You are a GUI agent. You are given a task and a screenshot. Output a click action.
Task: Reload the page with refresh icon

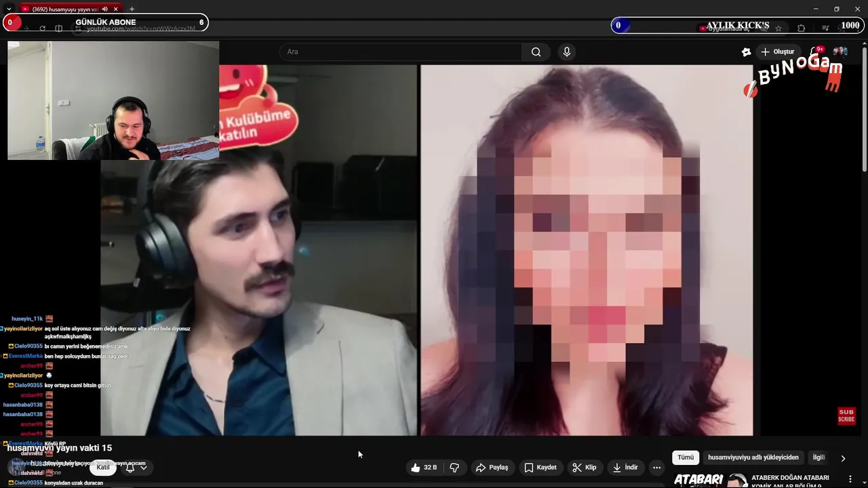coord(42,28)
